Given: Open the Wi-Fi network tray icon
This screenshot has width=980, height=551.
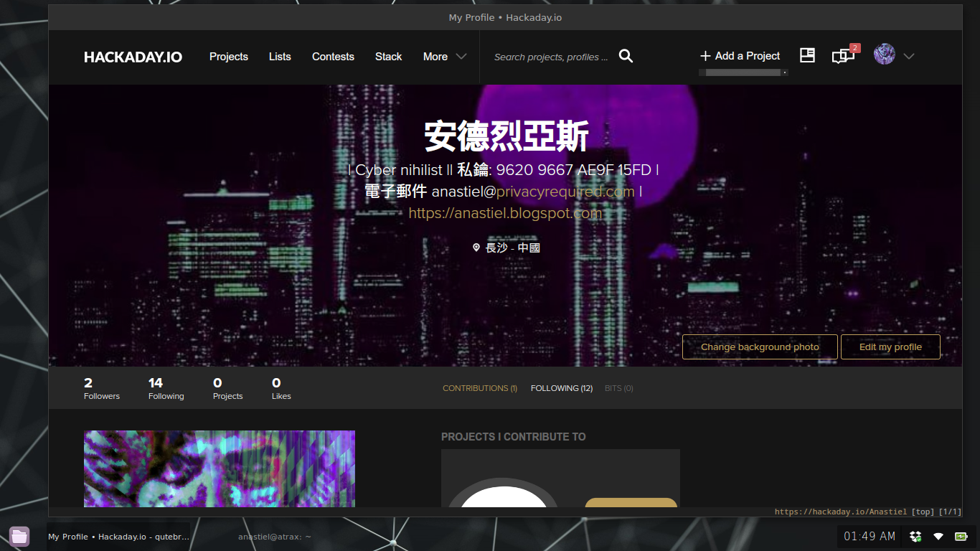Looking at the screenshot, I should pyautogui.click(x=938, y=536).
